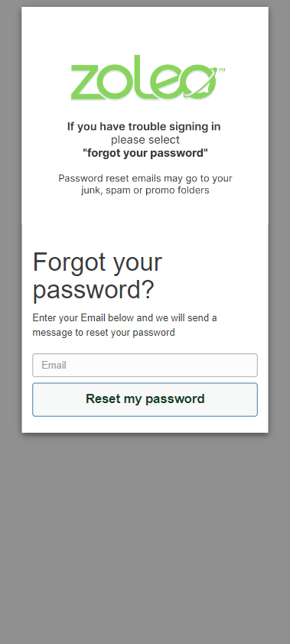
Task: Click the "junk, spam or promo folders" line
Action: coord(145,190)
